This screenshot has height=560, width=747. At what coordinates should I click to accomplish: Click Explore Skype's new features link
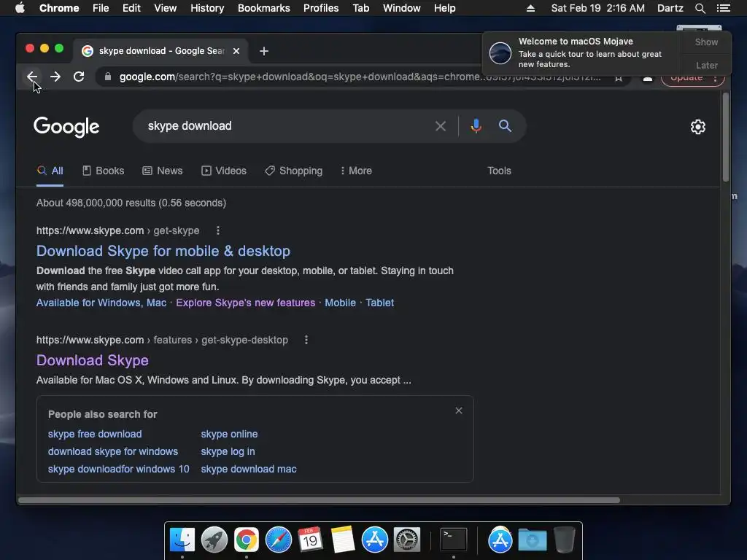click(245, 303)
